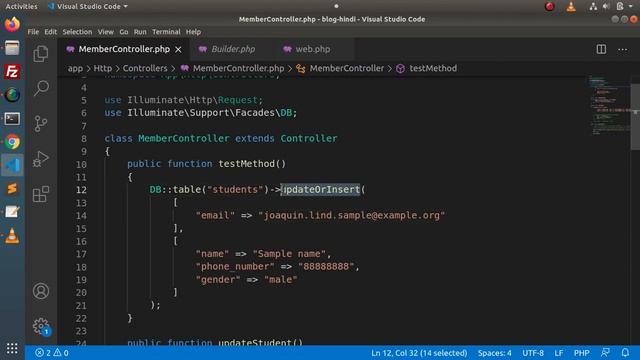Viewport: 640px width, 360px height.
Task: Open the Search view in activity bar
Action: (41, 88)
